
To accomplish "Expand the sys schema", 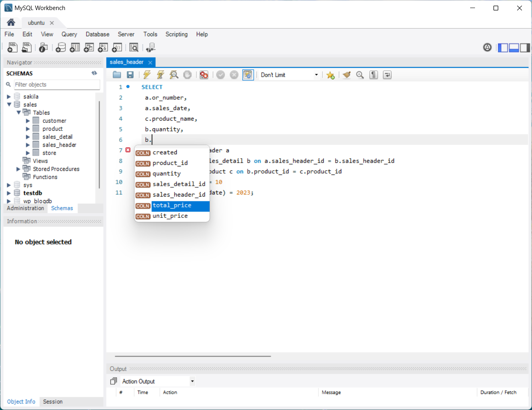I will pyautogui.click(x=9, y=185).
